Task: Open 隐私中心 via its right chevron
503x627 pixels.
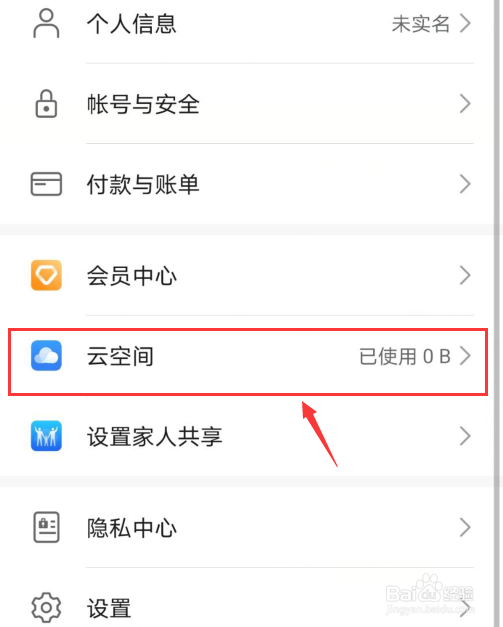Action: [465, 527]
